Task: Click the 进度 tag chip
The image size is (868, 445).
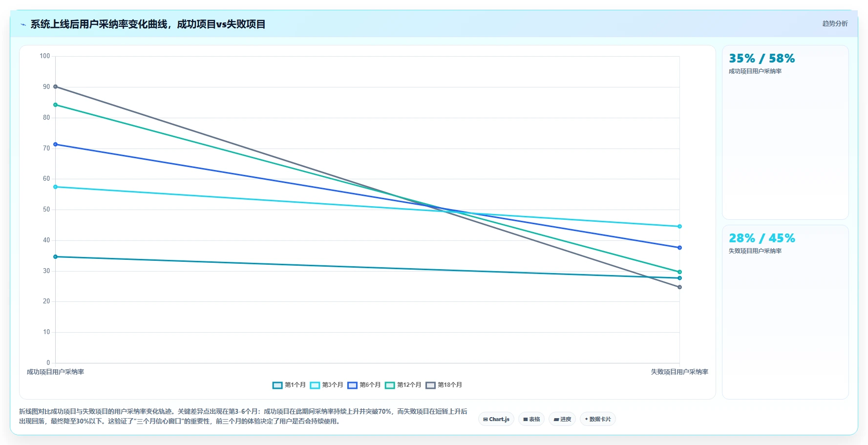Action: 562,419
